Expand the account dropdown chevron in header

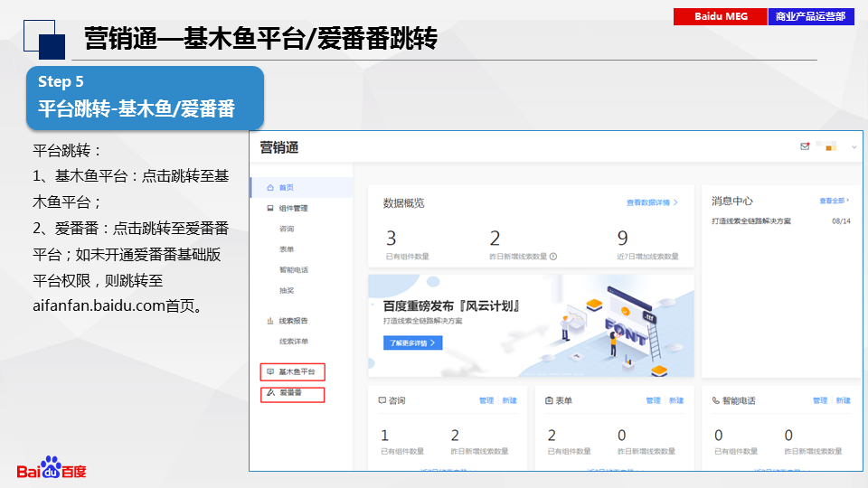pos(854,147)
